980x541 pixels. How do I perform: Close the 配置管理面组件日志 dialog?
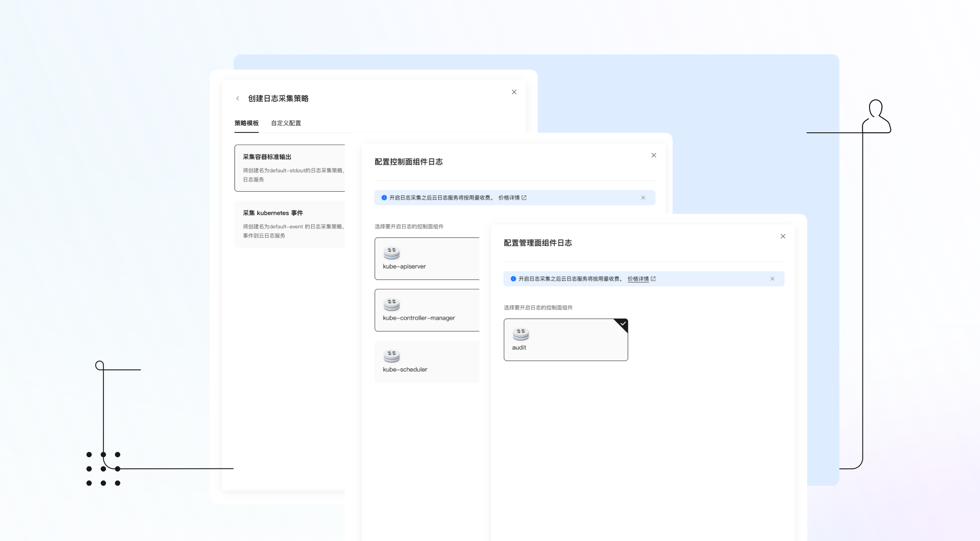(783, 236)
